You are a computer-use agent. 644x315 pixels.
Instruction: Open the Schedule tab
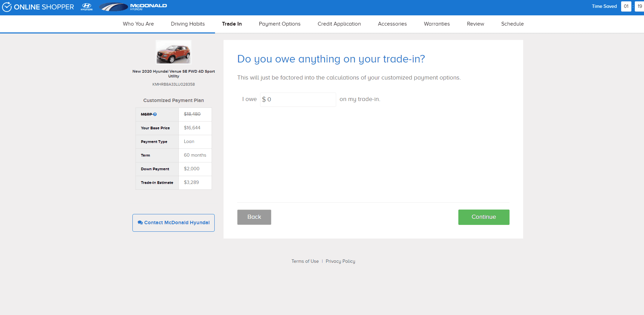[x=512, y=24]
